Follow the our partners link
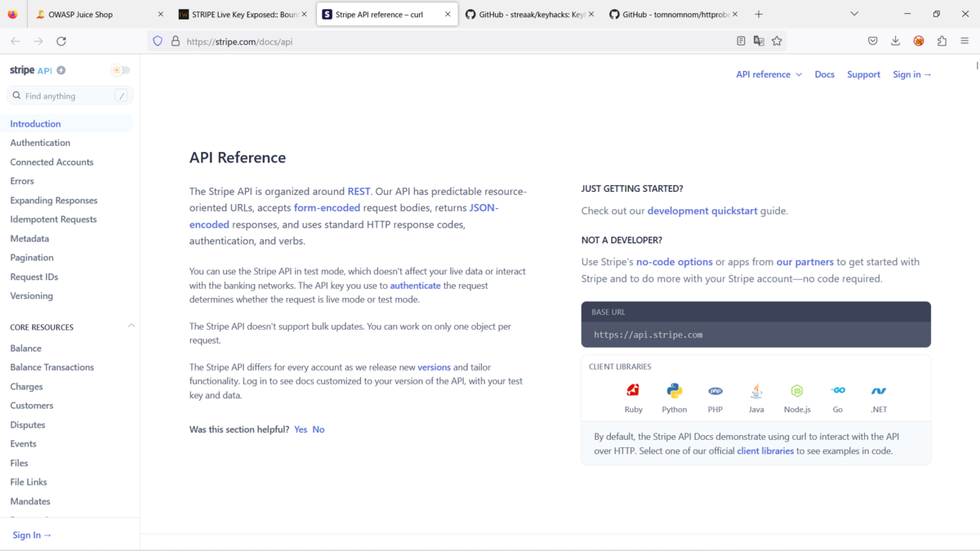This screenshot has width=980, height=551. click(x=805, y=262)
